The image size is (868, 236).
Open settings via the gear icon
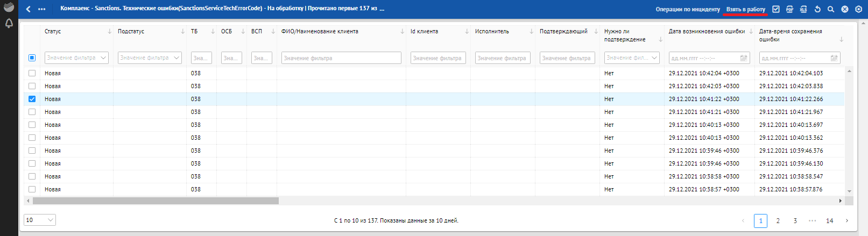click(858, 9)
